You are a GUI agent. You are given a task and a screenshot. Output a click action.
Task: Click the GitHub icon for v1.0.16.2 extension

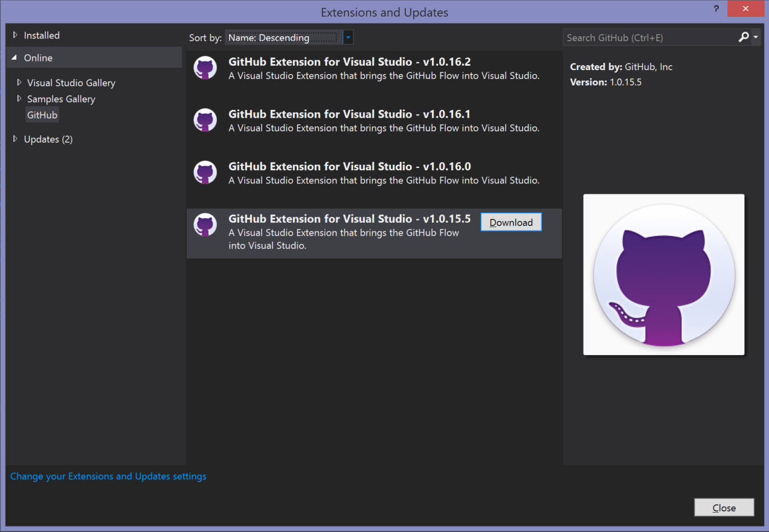(205, 68)
